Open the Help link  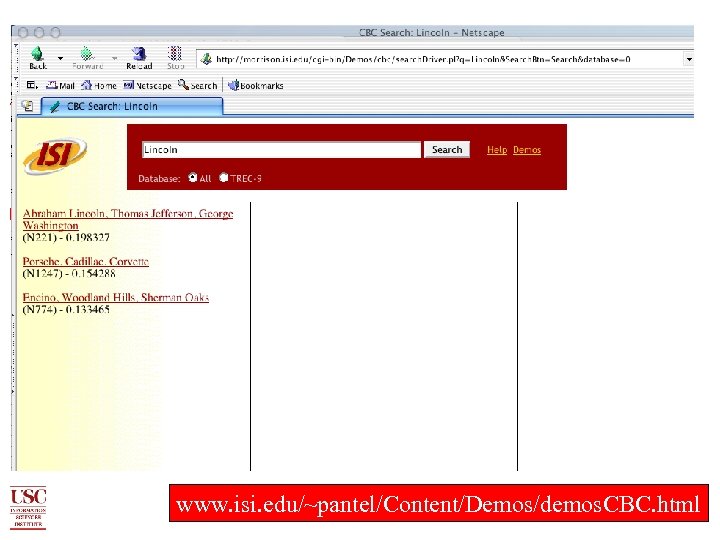coord(497,150)
